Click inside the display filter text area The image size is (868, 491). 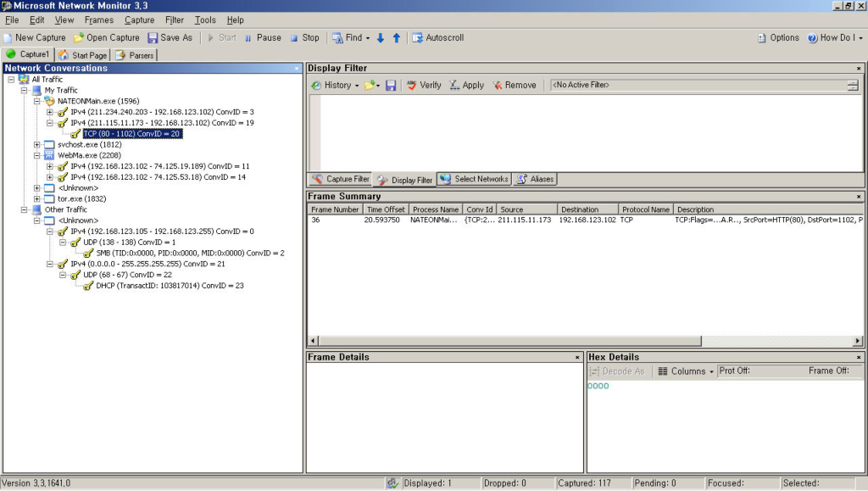point(591,133)
